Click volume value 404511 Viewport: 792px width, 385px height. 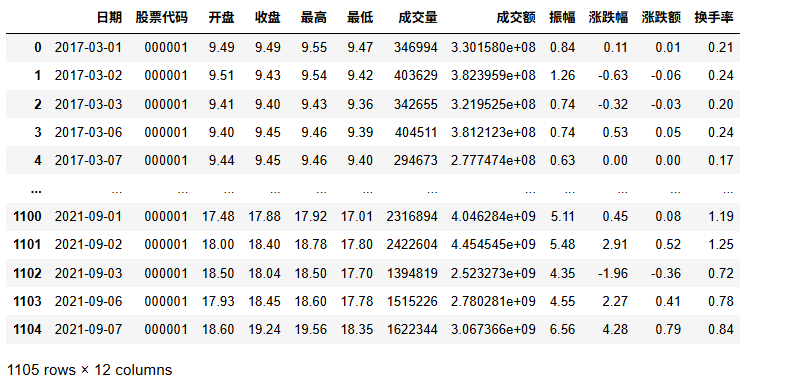point(416,132)
